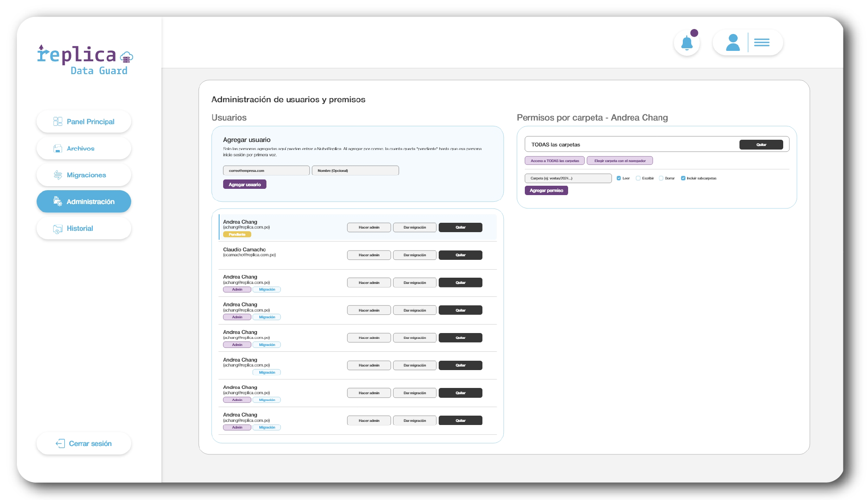
Task: Open the notifications bell icon
Action: coord(687,43)
